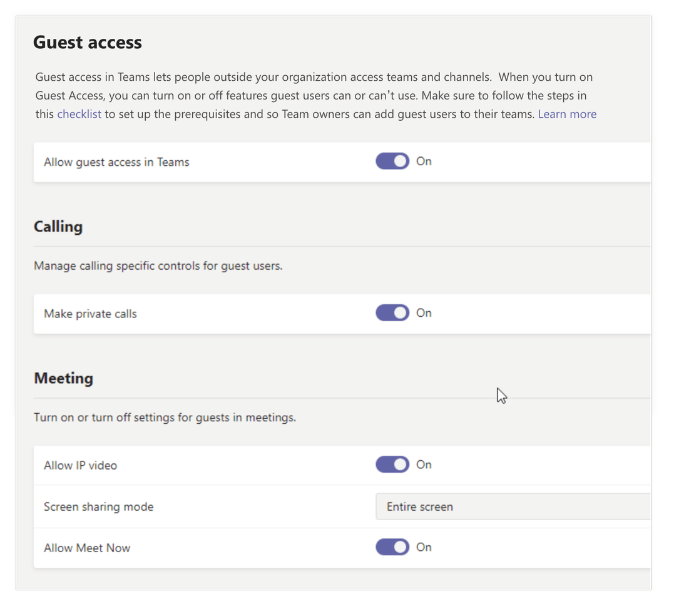
Task: Open the checklist hyperlink
Action: point(79,113)
